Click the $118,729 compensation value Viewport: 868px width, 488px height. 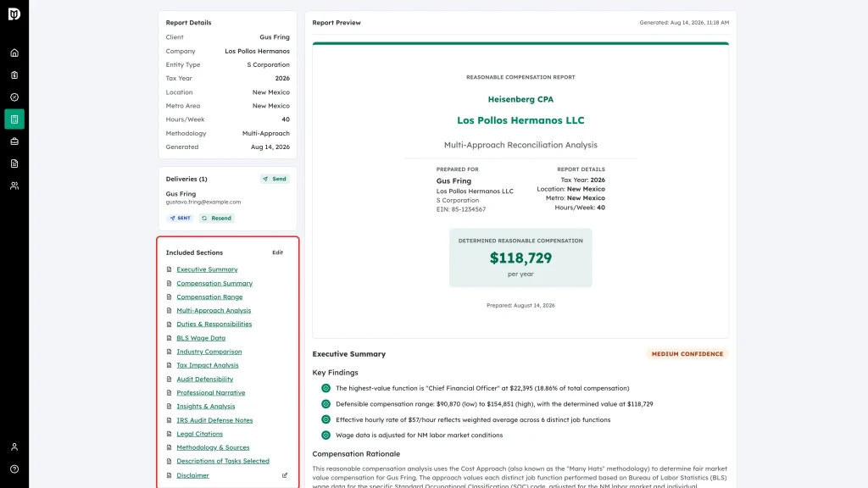tap(520, 258)
